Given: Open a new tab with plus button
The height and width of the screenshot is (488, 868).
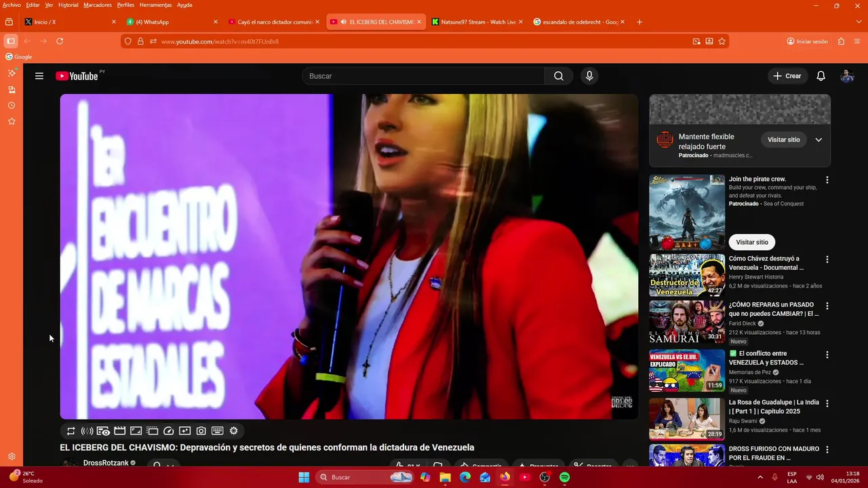Looking at the screenshot, I should (639, 22).
